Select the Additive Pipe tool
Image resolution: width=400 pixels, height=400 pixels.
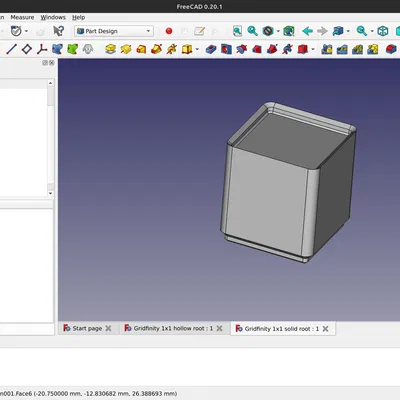pyautogui.click(x=157, y=49)
